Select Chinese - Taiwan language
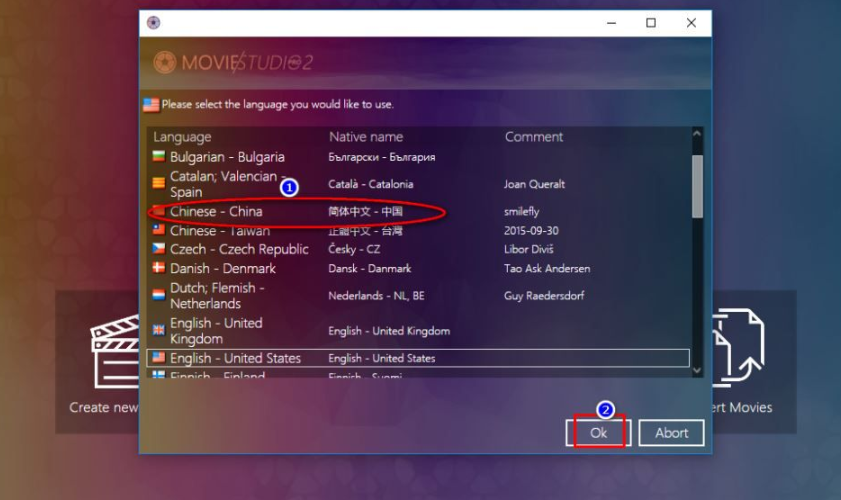Screen dimensions: 841x500 pos(418,231)
